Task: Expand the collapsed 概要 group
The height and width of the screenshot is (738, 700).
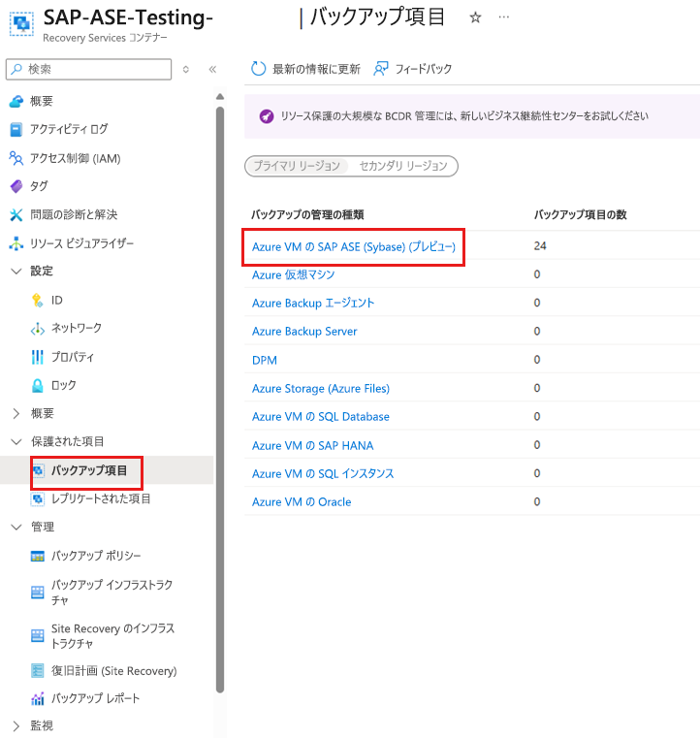Action: coord(16,414)
